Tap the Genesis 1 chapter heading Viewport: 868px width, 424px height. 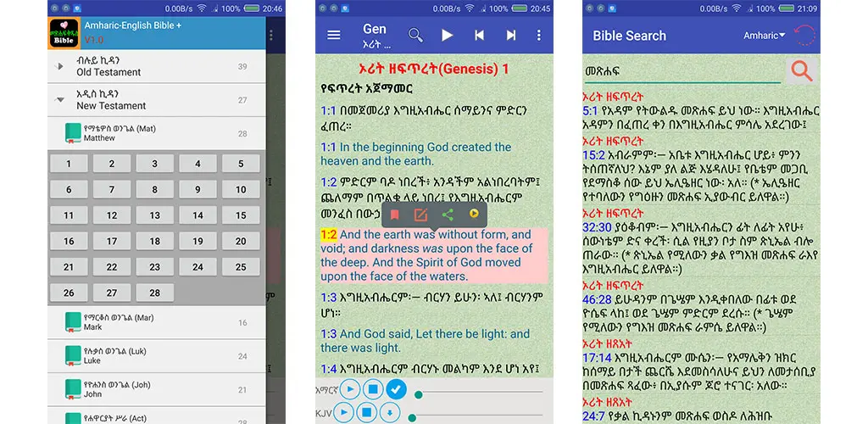(434, 70)
